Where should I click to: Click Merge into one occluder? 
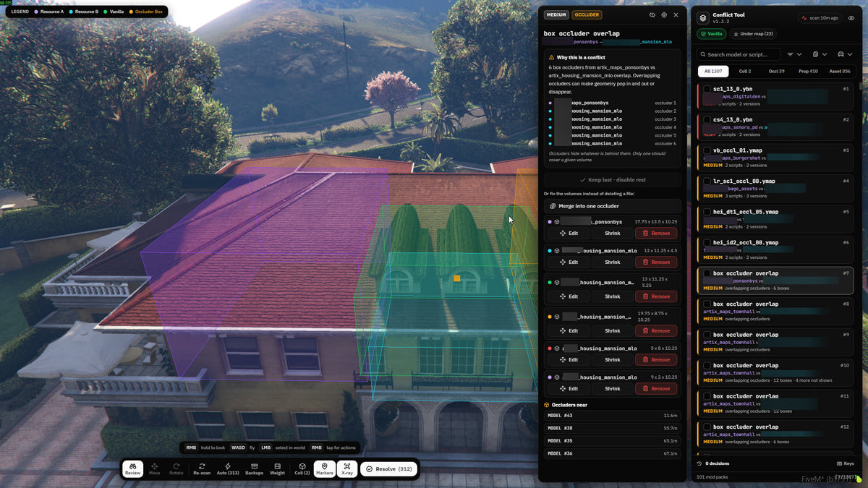pos(612,206)
